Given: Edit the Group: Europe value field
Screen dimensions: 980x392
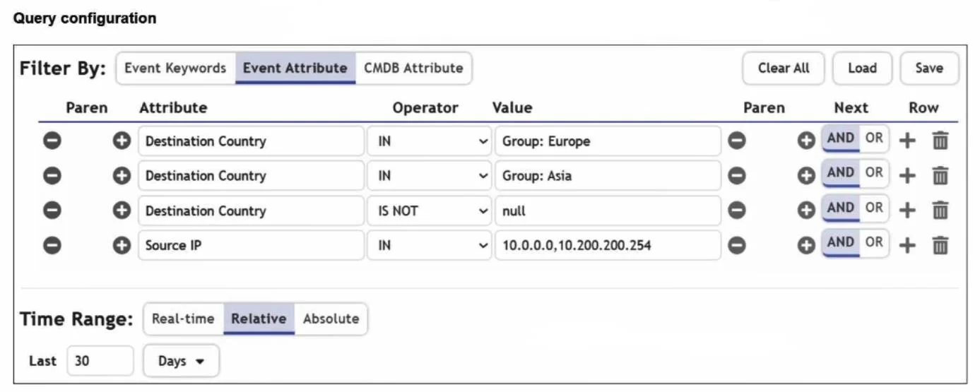Looking at the screenshot, I should pyautogui.click(x=608, y=141).
